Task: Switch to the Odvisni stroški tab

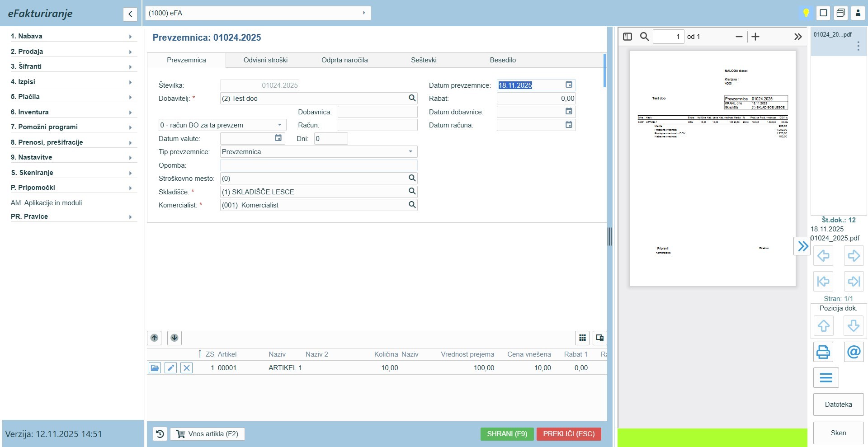Action: pos(265,60)
